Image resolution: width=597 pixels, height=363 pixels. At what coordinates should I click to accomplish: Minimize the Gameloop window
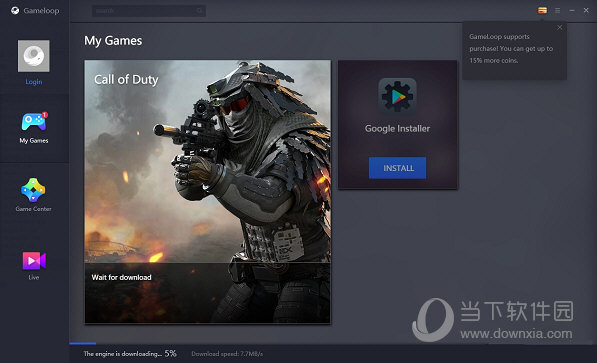tap(572, 11)
